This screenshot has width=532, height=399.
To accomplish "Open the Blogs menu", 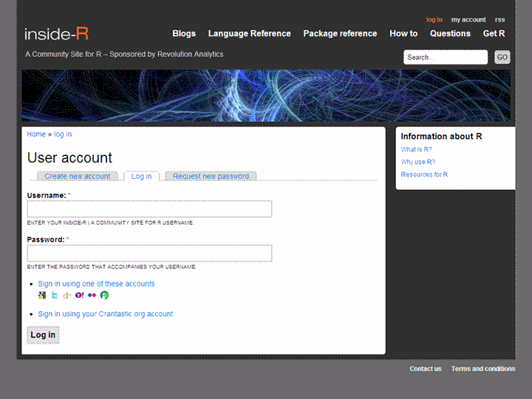I will pos(184,33).
